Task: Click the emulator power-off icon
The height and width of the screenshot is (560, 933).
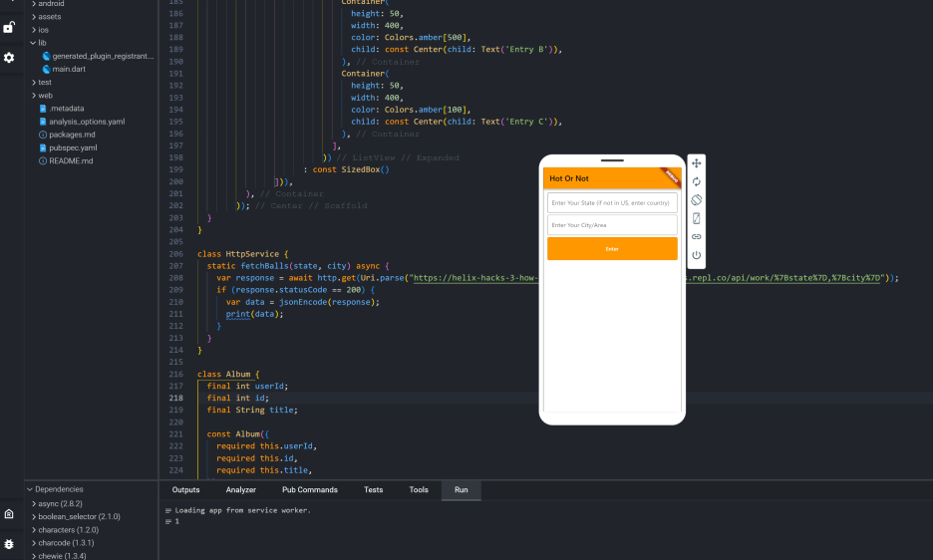Action: [696, 255]
